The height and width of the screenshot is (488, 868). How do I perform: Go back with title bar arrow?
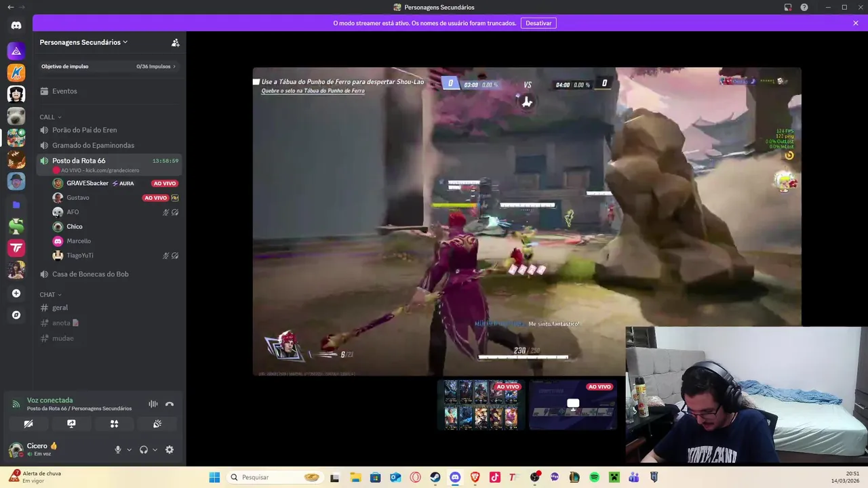10,7
